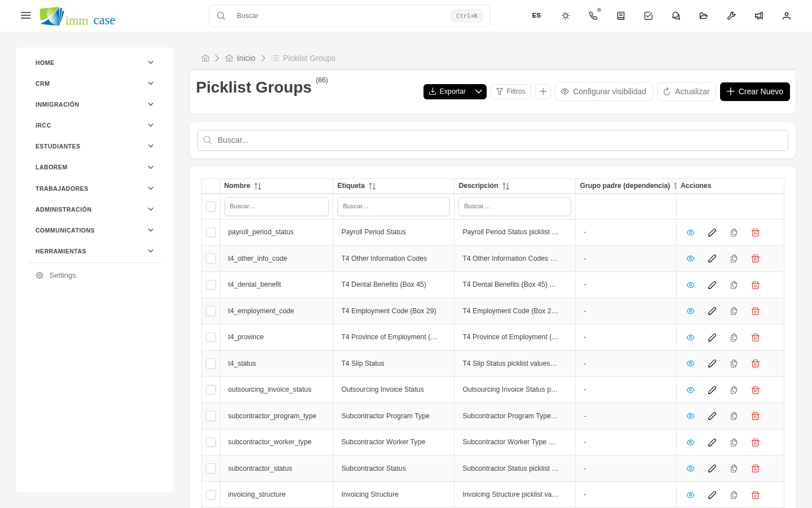Screen dimensions: 812x508
Task: Check the t4_province row checkbox
Action: coord(211,338)
